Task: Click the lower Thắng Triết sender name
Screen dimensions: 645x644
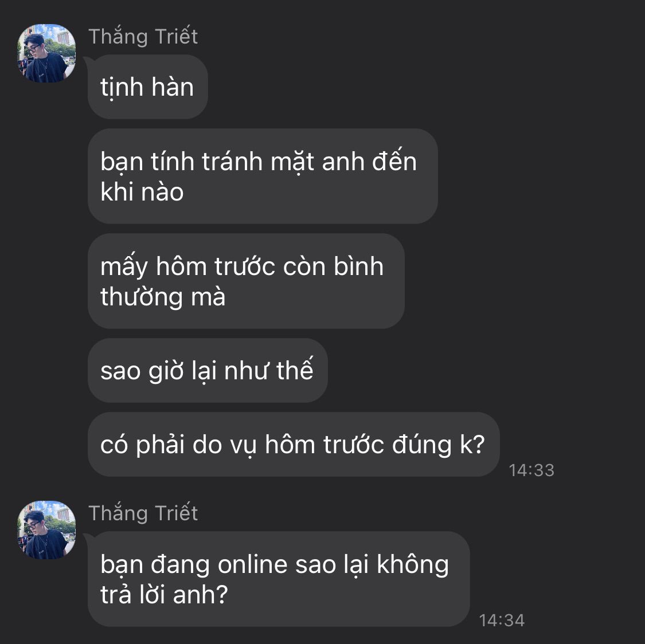Action: click(143, 513)
